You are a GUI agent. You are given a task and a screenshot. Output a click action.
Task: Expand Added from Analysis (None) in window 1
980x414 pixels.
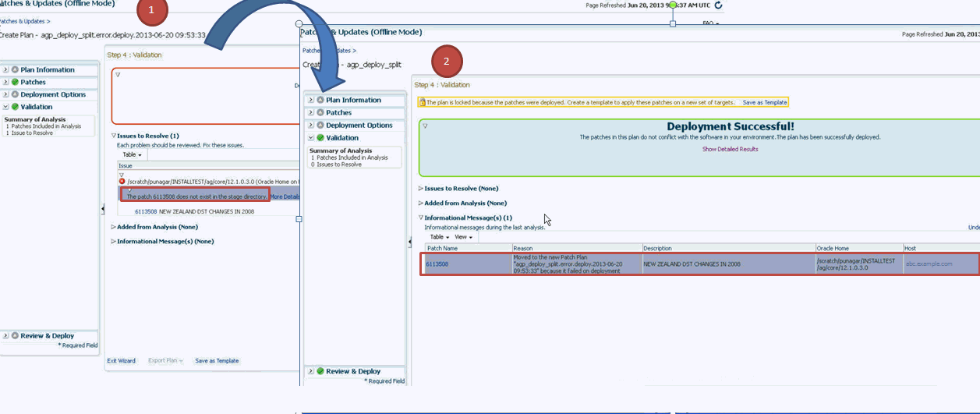click(114, 227)
